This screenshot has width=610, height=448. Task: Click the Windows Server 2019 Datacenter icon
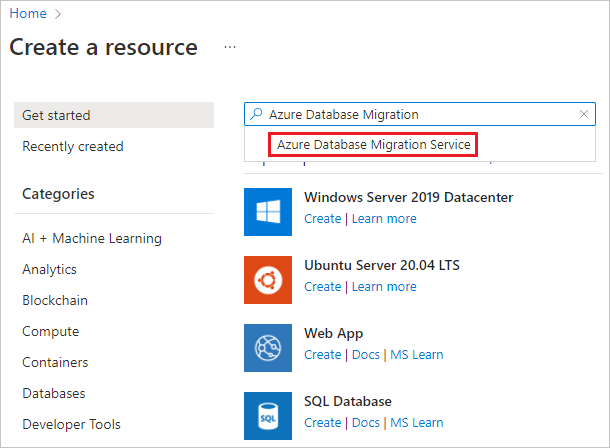(x=268, y=211)
